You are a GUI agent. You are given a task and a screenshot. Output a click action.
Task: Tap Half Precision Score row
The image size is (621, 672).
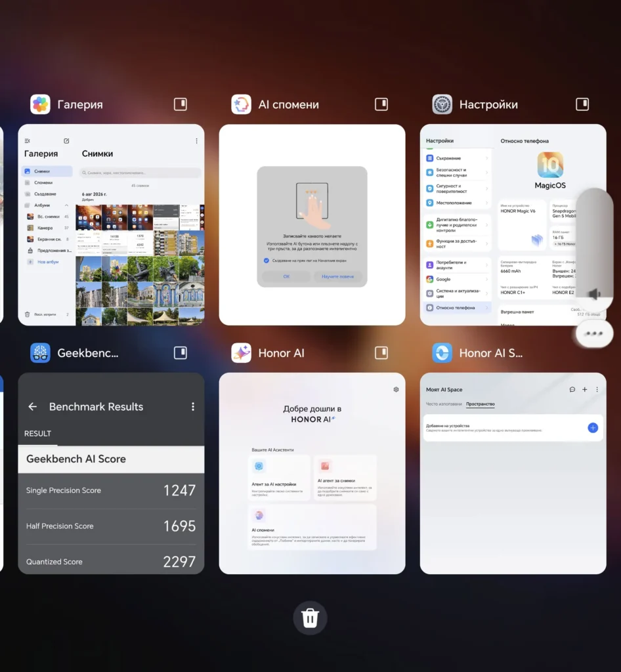pos(111,526)
